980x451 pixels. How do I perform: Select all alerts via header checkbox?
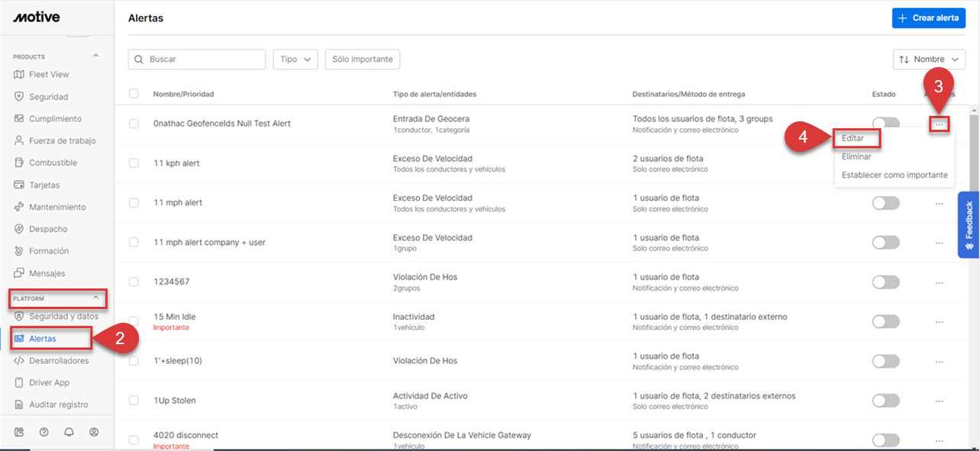point(134,93)
